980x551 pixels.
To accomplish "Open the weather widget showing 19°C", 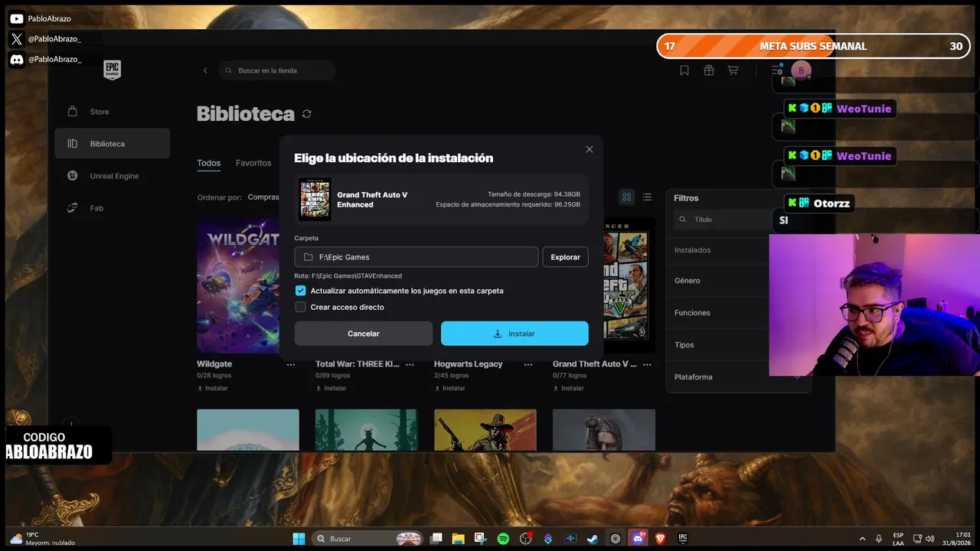I will pos(42,539).
